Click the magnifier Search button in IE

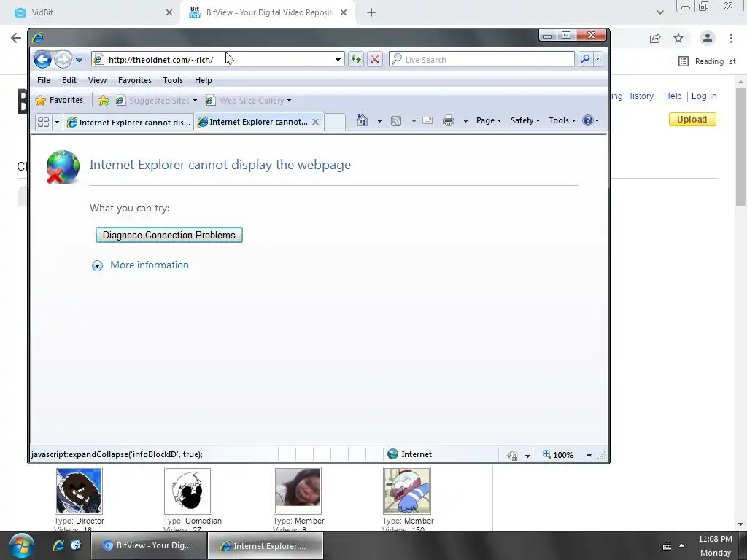(585, 59)
